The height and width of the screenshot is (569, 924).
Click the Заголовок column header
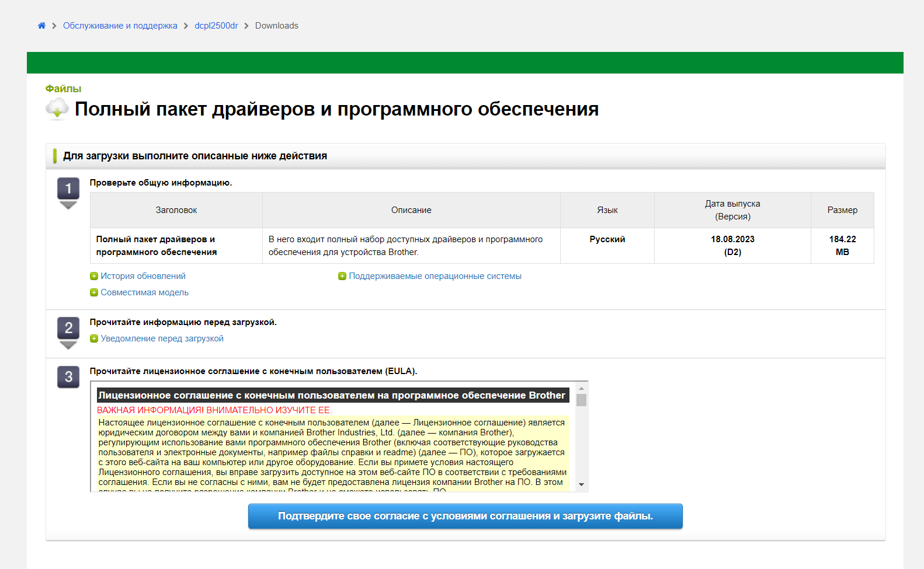(x=176, y=210)
